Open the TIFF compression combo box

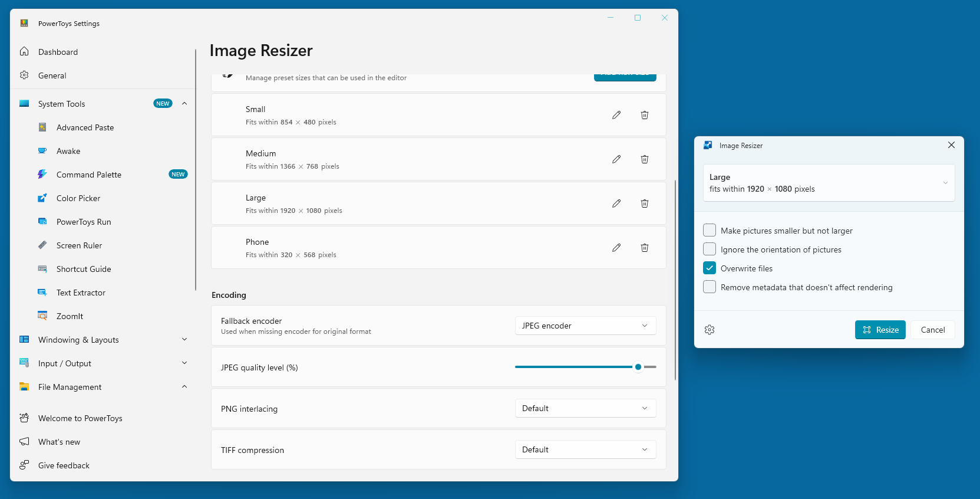point(585,449)
